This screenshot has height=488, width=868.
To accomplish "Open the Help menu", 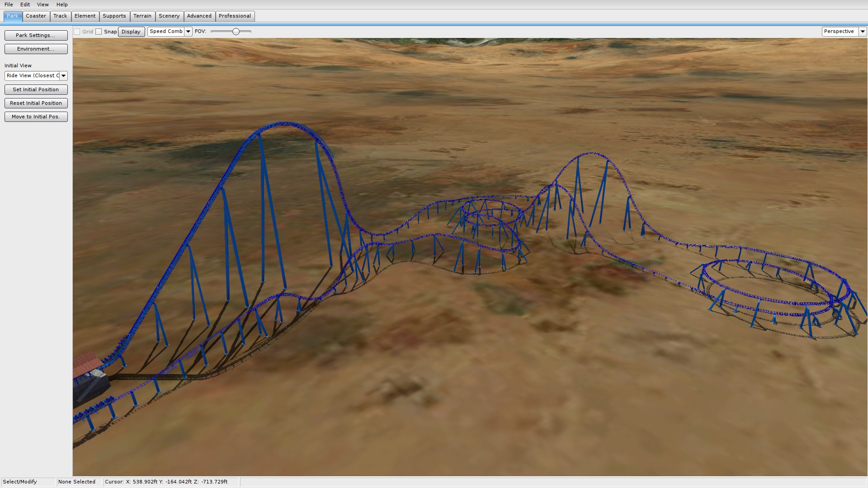I will 62,5.
